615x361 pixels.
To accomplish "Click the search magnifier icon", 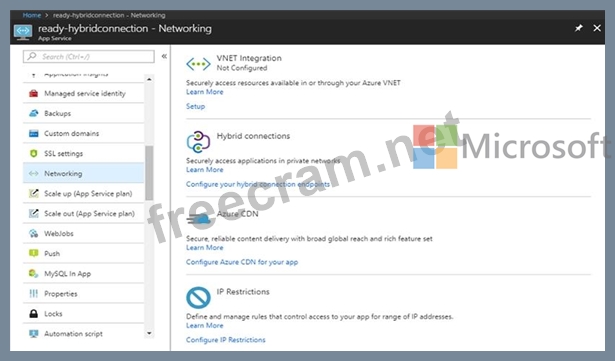I will [x=32, y=57].
